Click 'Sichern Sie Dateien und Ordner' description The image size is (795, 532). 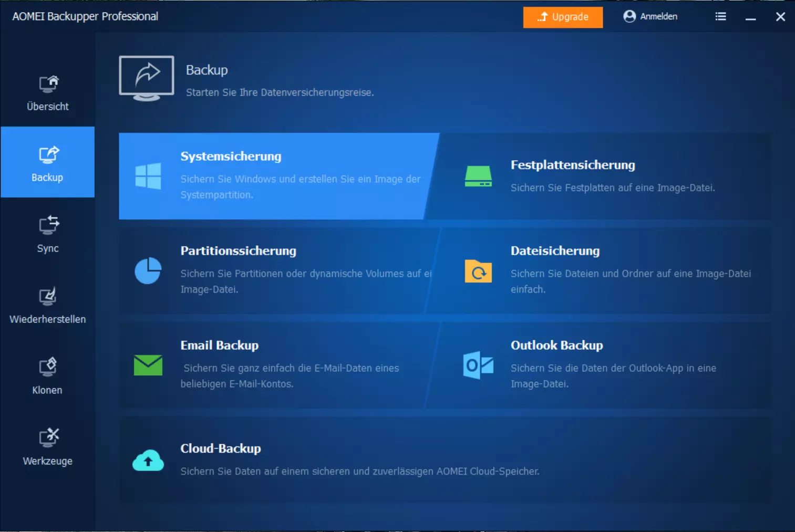click(631, 281)
